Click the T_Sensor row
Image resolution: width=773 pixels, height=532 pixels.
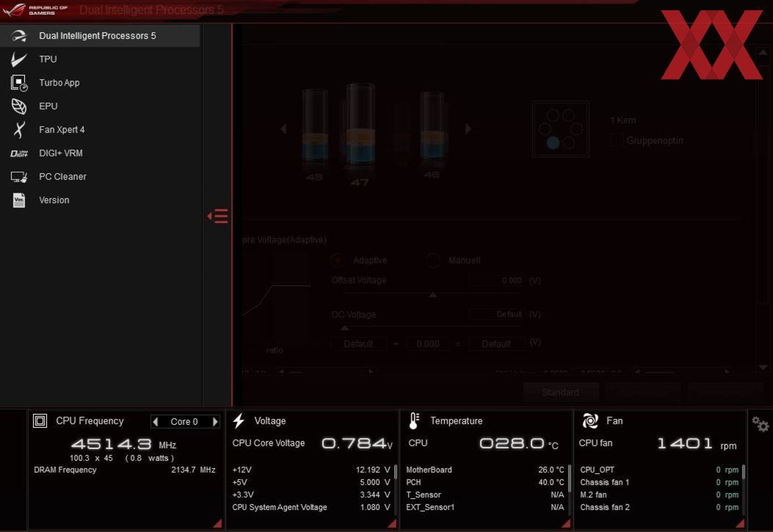485,495
